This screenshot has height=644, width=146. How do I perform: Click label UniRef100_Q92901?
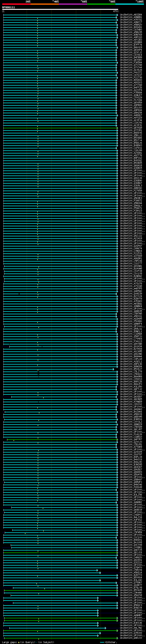(131, 560)
